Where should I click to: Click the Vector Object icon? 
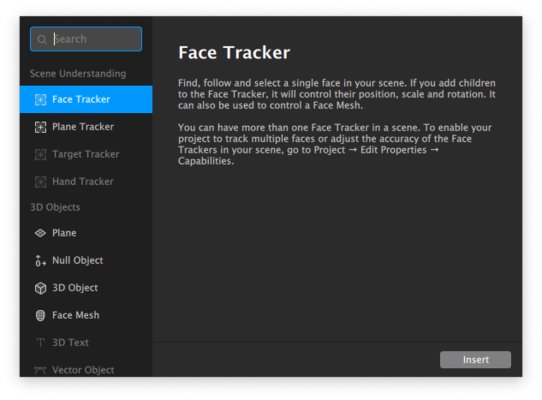tap(40, 370)
